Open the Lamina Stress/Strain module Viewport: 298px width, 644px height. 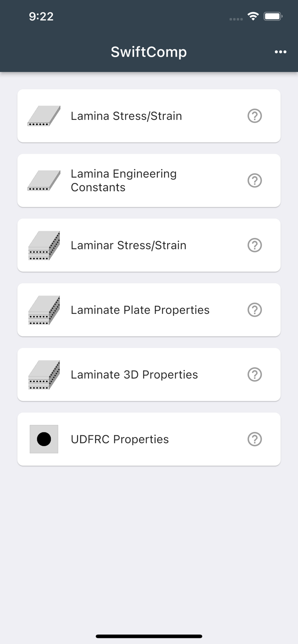(x=149, y=116)
